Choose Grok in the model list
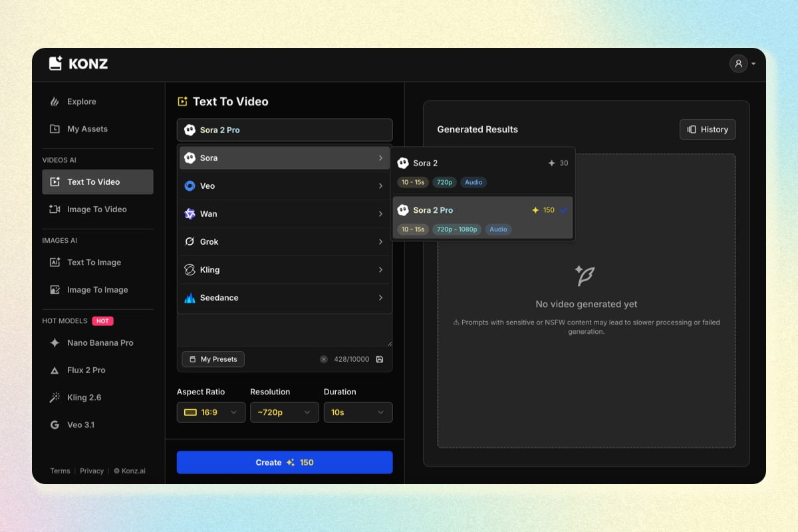 coord(285,242)
